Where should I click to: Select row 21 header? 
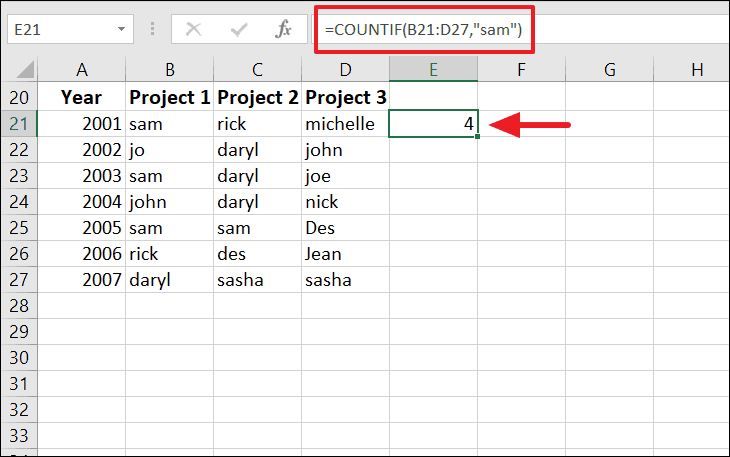point(19,123)
